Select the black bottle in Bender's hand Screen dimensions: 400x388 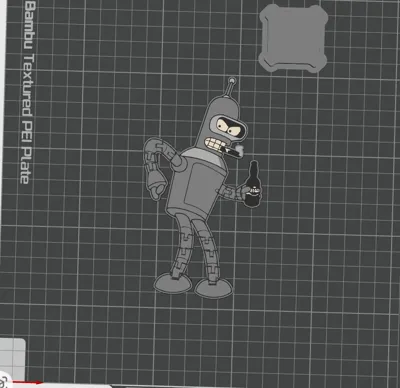point(252,184)
